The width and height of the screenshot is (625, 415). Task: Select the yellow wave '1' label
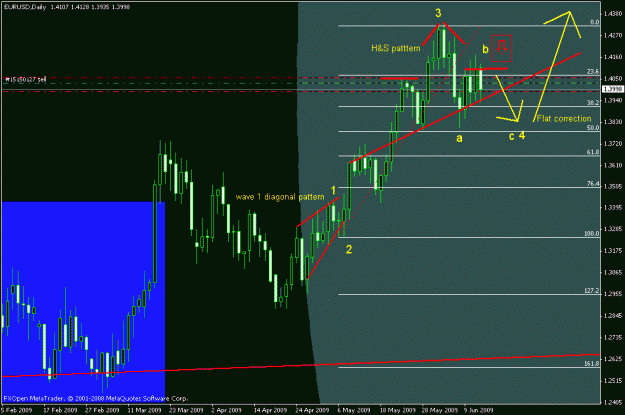[x=334, y=190]
